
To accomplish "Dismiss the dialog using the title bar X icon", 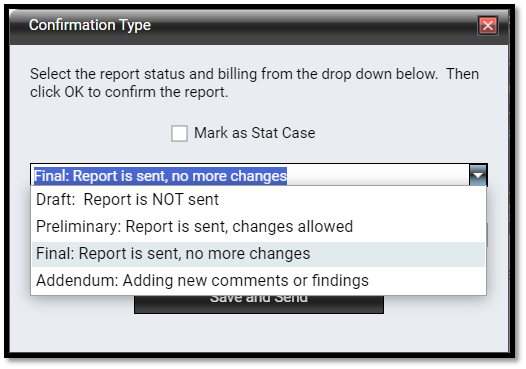I will 488,25.
